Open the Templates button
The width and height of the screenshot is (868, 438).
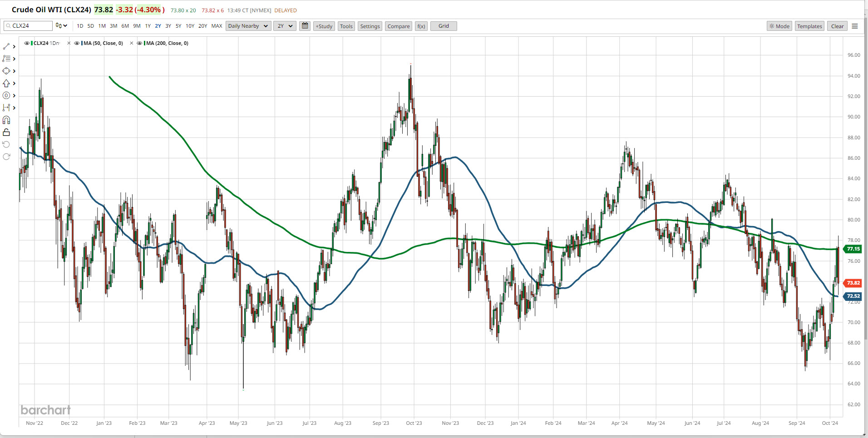(x=809, y=26)
